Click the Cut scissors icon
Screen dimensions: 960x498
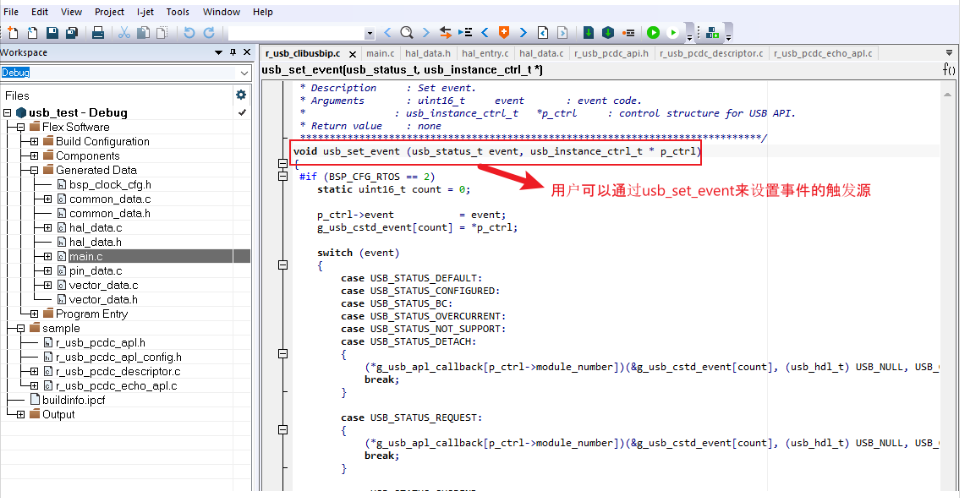pos(124,32)
